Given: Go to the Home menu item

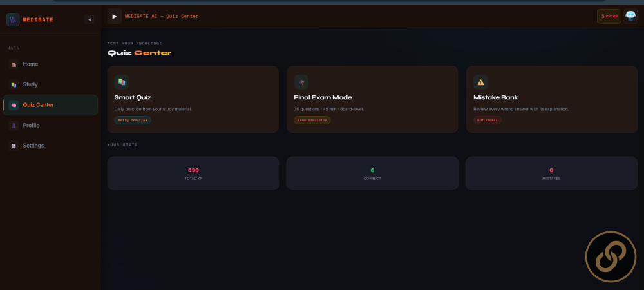Looking at the screenshot, I should pyautogui.click(x=50, y=64).
